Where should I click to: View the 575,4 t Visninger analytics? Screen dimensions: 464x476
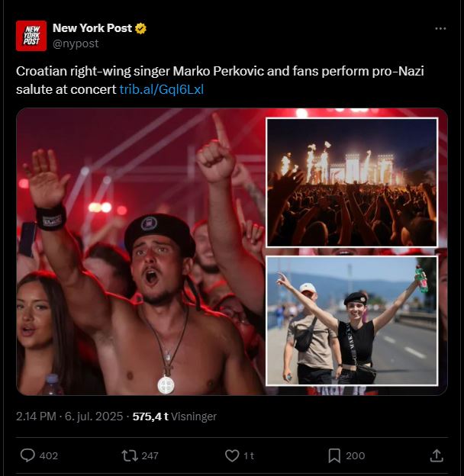pyautogui.click(x=175, y=416)
